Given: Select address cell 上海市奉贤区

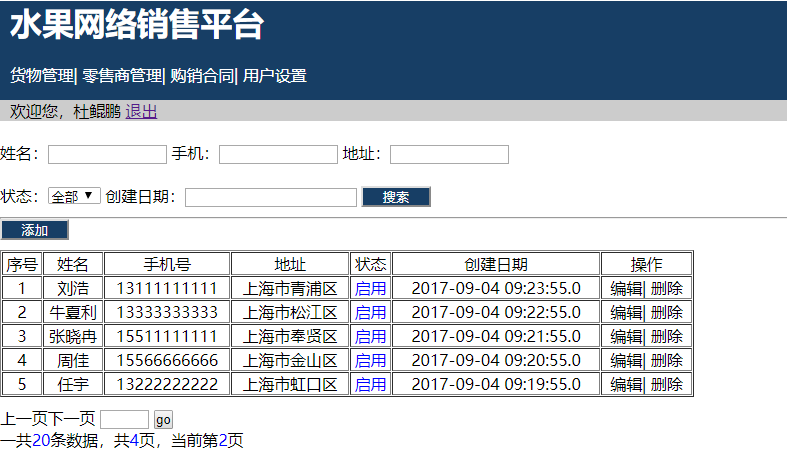Looking at the screenshot, I should point(290,336).
